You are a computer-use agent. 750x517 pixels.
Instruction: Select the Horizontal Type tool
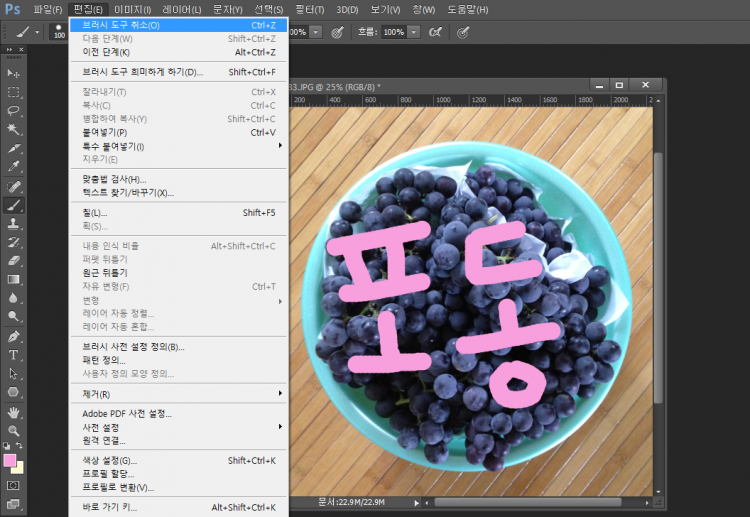14,355
